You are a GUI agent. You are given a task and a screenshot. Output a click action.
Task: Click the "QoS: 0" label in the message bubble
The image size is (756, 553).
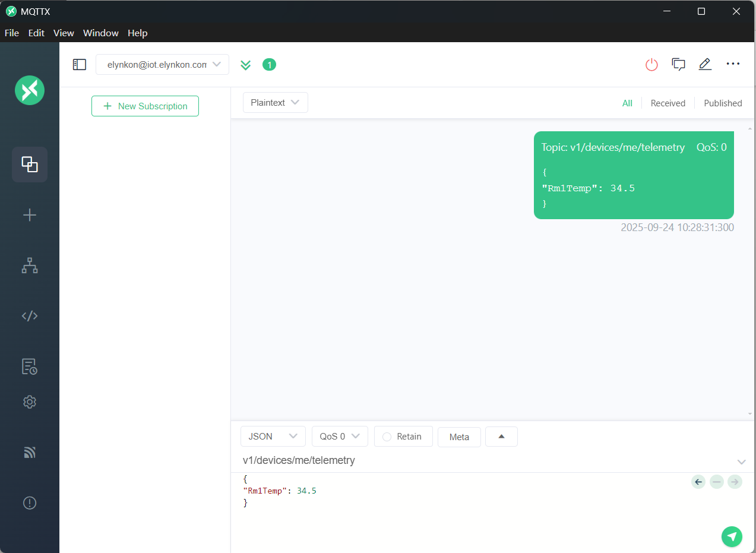pos(711,147)
